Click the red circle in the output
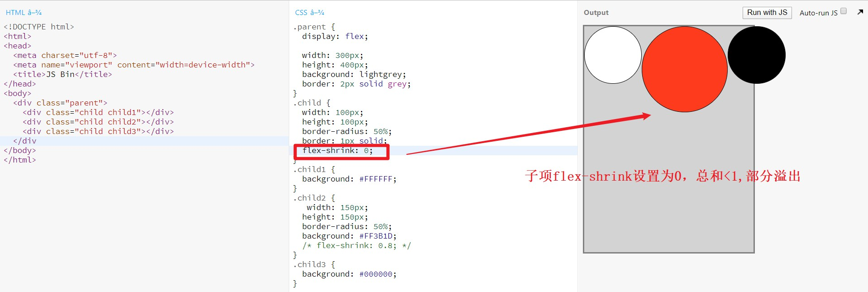868x292 pixels. click(x=685, y=69)
